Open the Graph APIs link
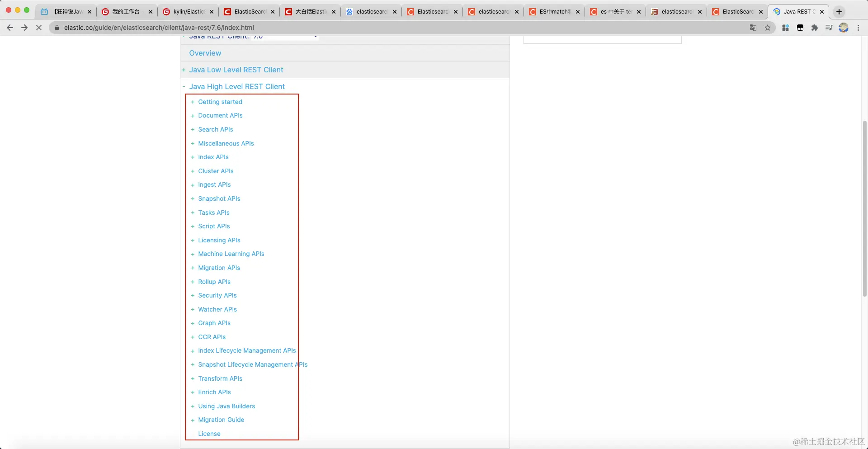 click(x=214, y=323)
